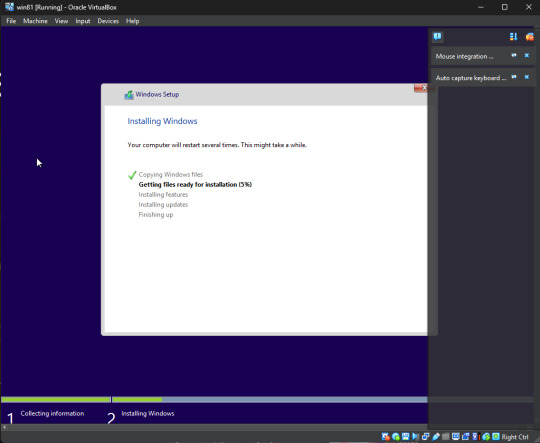Click Getting files ready for installation text
Image resolution: width=540 pixels, height=443 pixels.
point(195,185)
